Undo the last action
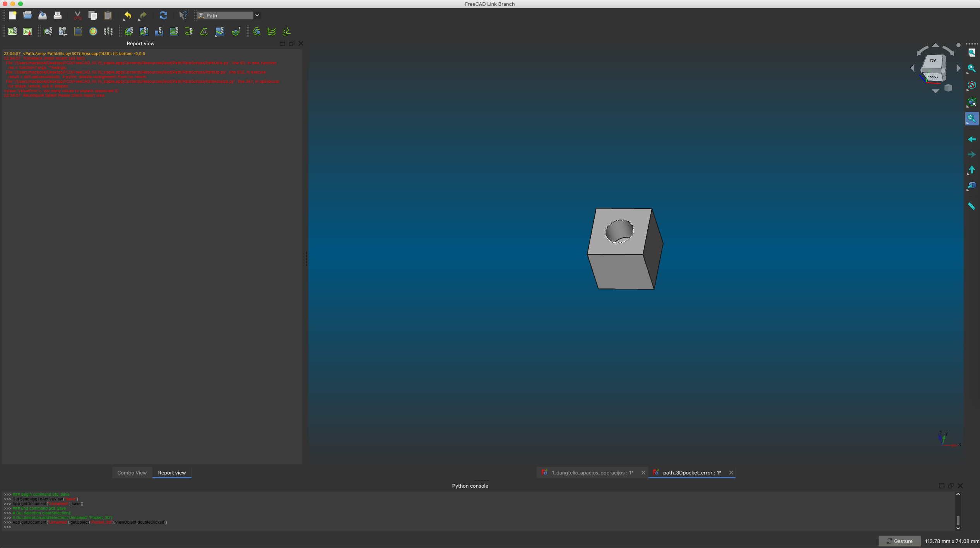The height and width of the screenshot is (548, 980). tap(127, 15)
